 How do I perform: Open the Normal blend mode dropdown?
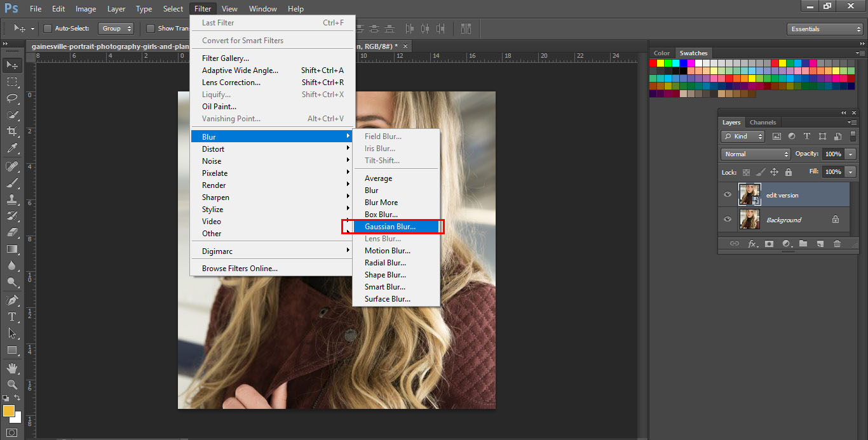755,154
